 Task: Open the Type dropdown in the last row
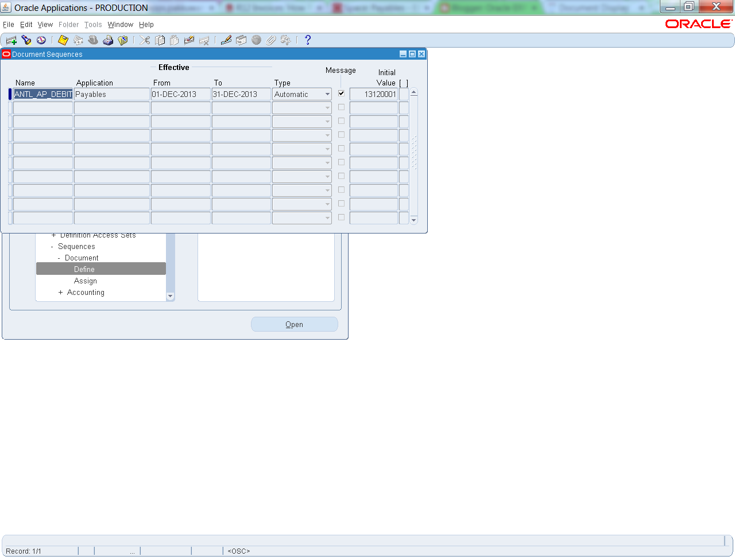[x=302, y=218]
